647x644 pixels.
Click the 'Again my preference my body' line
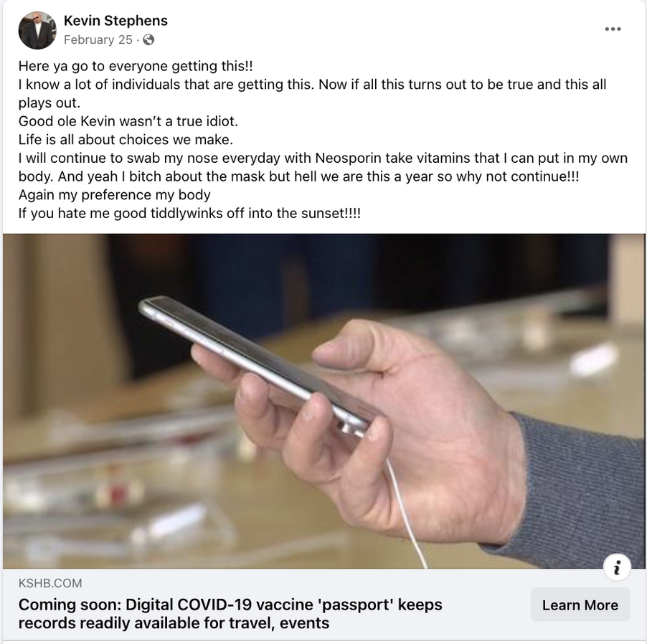pyautogui.click(x=114, y=195)
